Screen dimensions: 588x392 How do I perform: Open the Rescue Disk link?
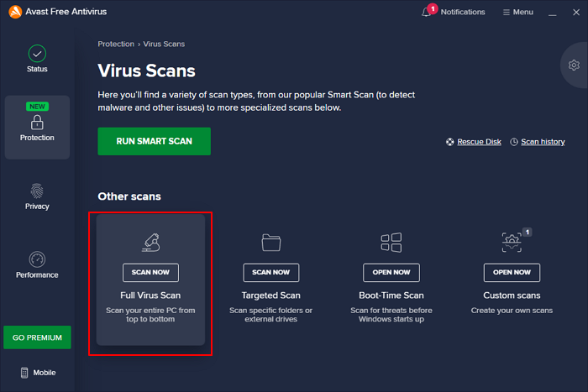pos(479,142)
